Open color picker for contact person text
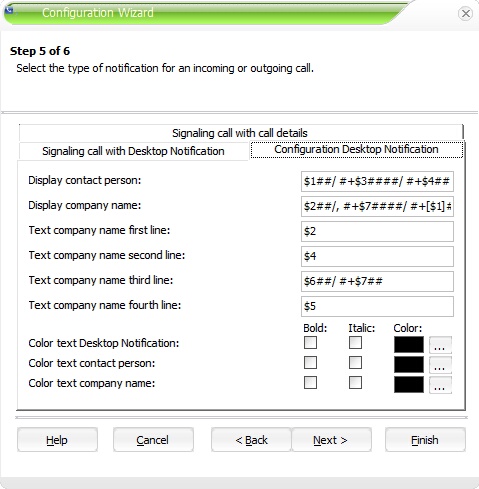This screenshot has width=479, height=489. click(x=440, y=365)
